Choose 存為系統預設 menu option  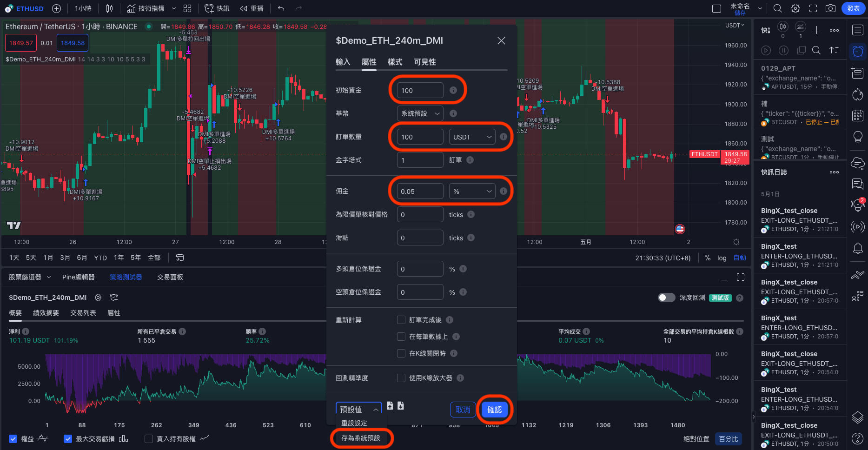[361, 438]
